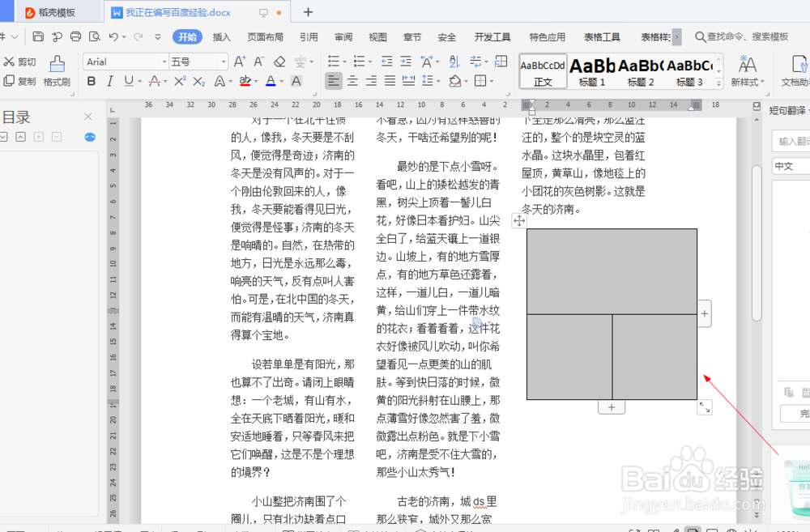810x532 pixels.
Task: Toggle left alignment button
Action: (x=334, y=81)
